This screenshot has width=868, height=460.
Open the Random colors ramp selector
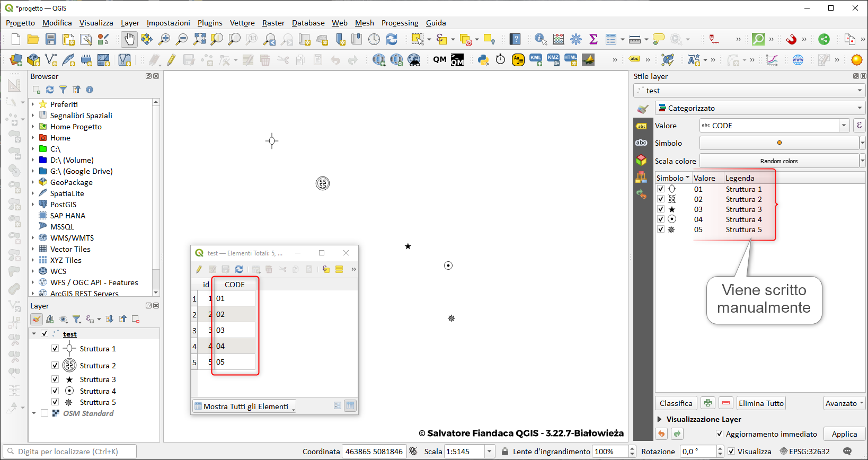coord(778,161)
